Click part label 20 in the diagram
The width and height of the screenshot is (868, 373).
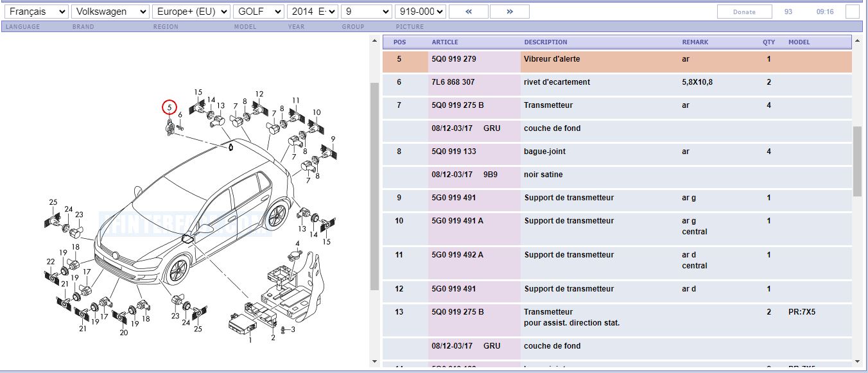click(x=124, y=333)
